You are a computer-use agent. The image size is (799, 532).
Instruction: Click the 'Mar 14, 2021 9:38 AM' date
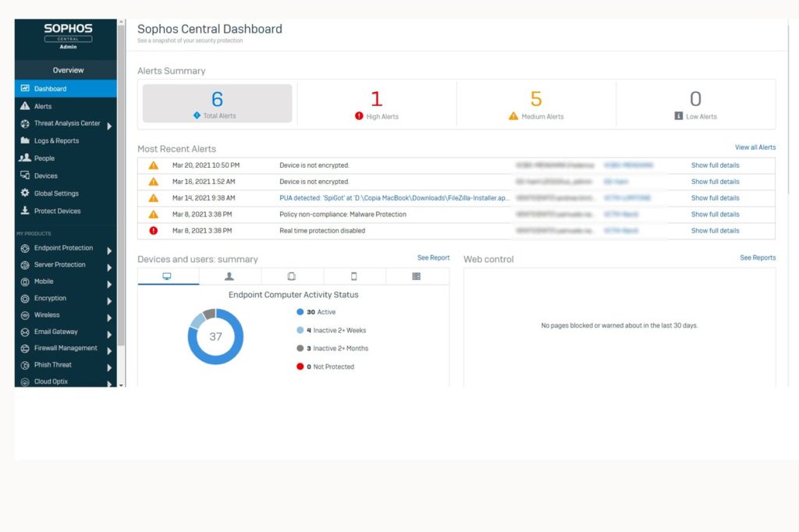(x=204, y=197)
